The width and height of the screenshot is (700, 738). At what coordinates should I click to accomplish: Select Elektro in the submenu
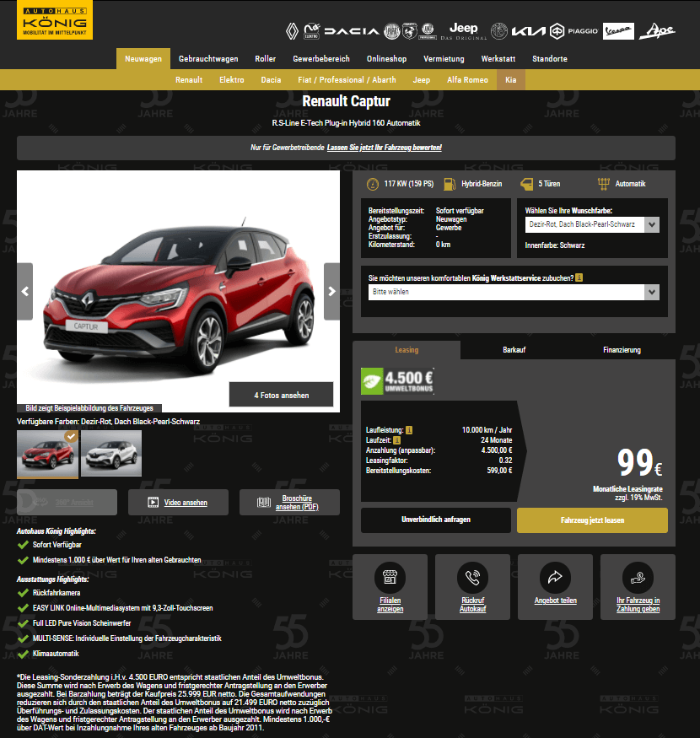click(232, 80)
